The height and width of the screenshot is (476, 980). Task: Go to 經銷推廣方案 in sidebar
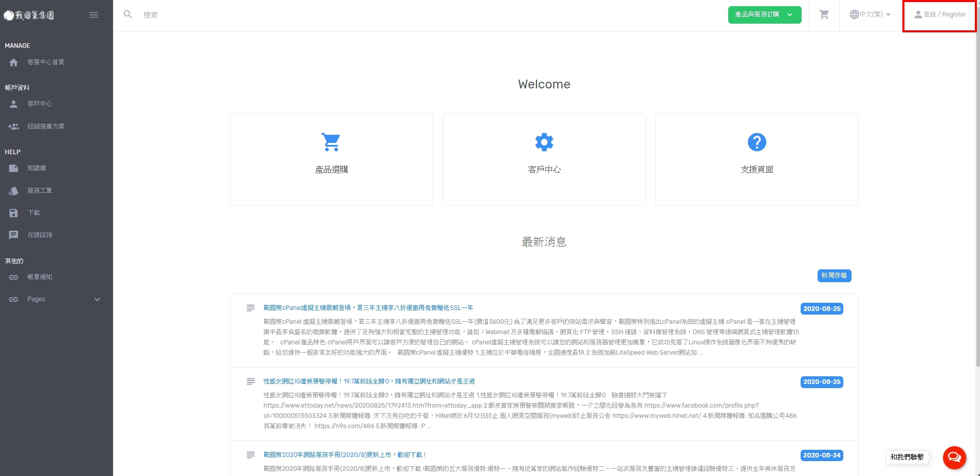pyautogui.click(x=46, y=126)
